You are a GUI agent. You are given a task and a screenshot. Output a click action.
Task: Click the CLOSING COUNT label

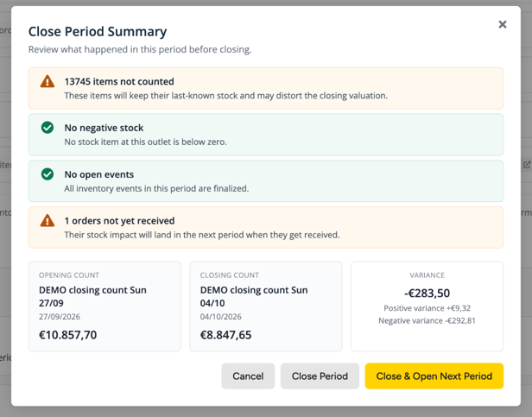tap(230, 275)
